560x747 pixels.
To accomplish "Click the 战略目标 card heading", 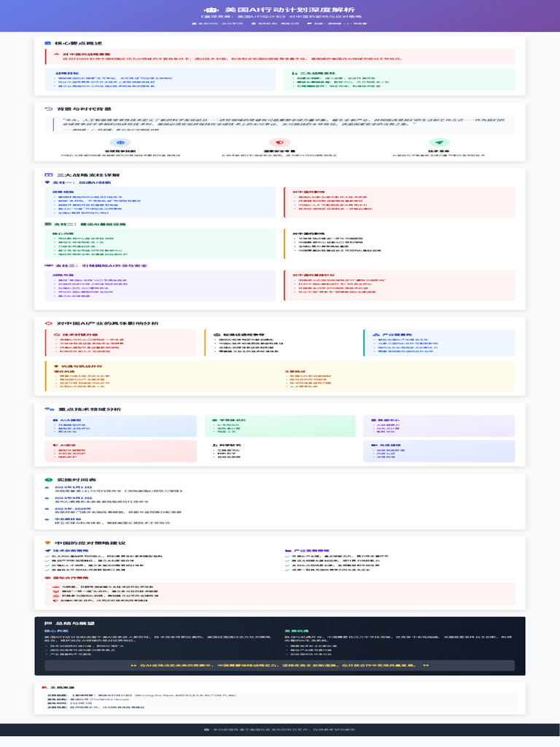I will tap(67, 74).
